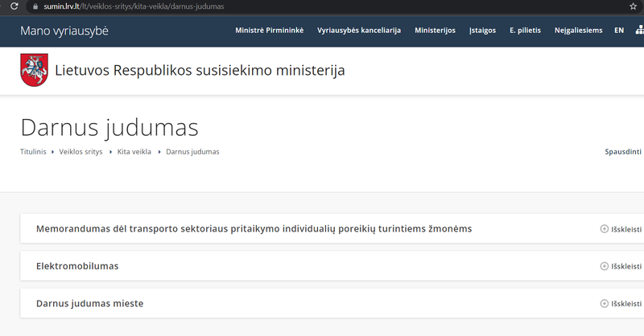
Task: Go to Įstaigos in the top navigation
Action: 482,31
